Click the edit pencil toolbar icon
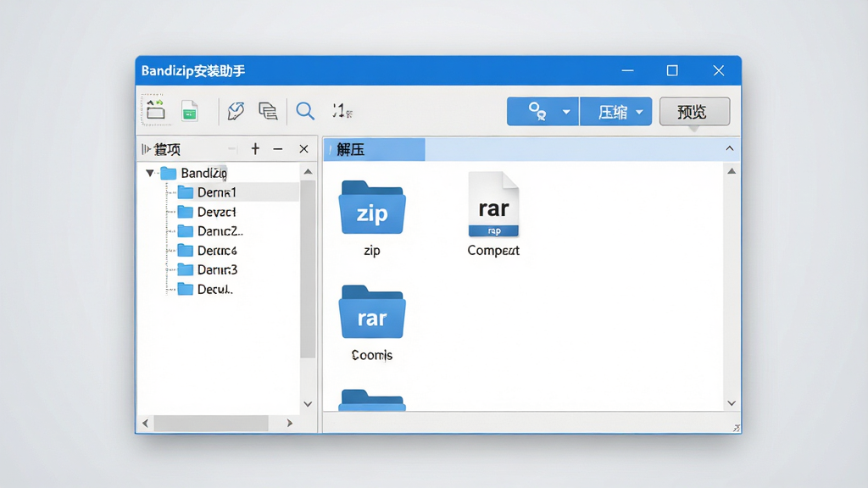 (x=236, y=111)
